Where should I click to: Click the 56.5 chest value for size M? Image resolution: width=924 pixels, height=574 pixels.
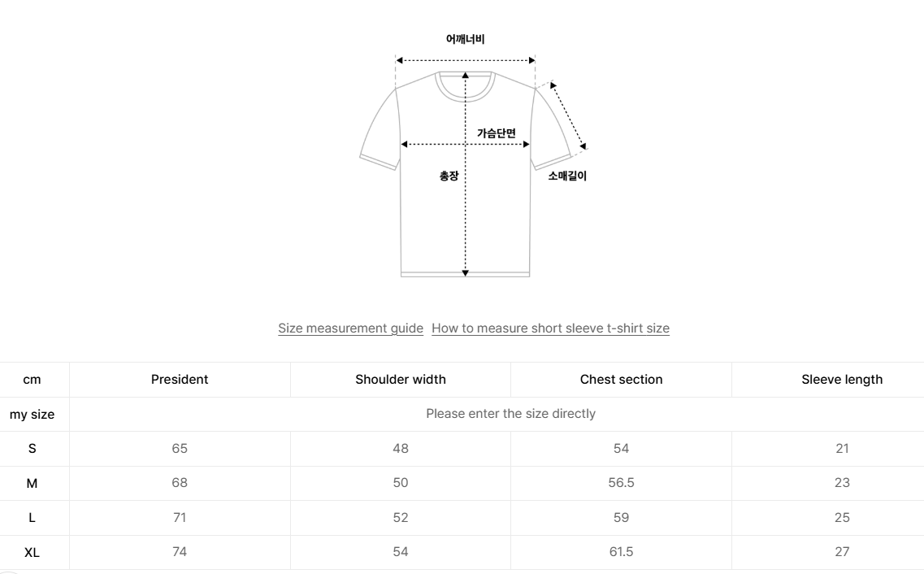coord(621,483)
